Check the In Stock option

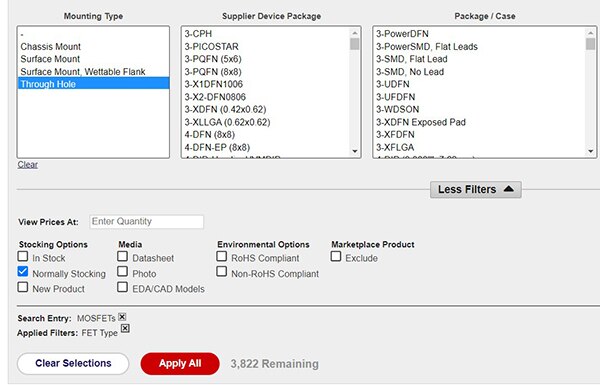[23, 256]
